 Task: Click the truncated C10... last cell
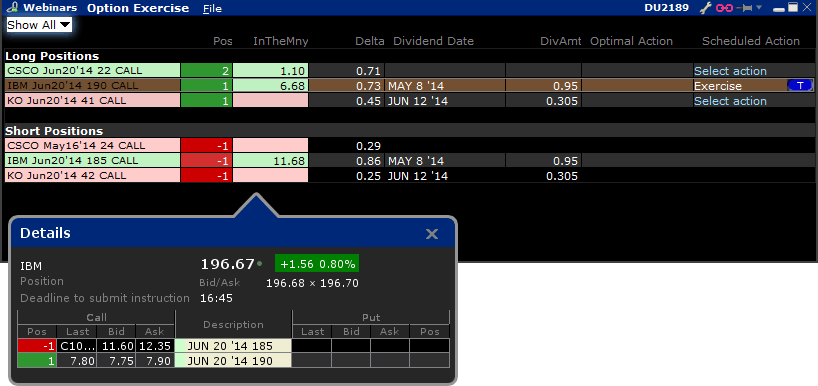[x=77, y=345]
